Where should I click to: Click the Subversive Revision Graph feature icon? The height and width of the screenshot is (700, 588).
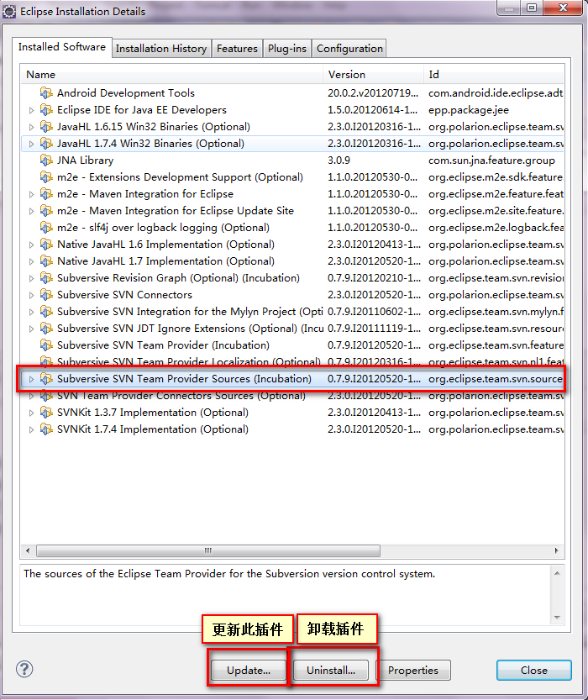point(46,278)
